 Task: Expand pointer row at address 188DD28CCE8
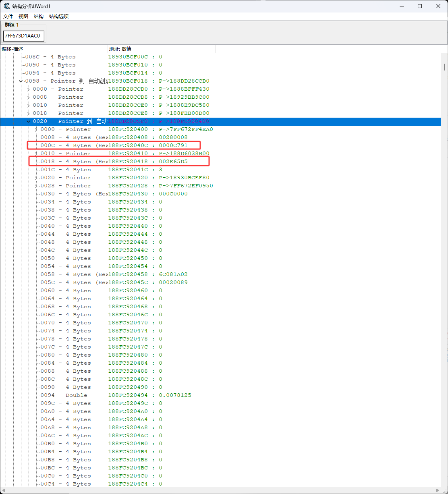click(28, 113)
